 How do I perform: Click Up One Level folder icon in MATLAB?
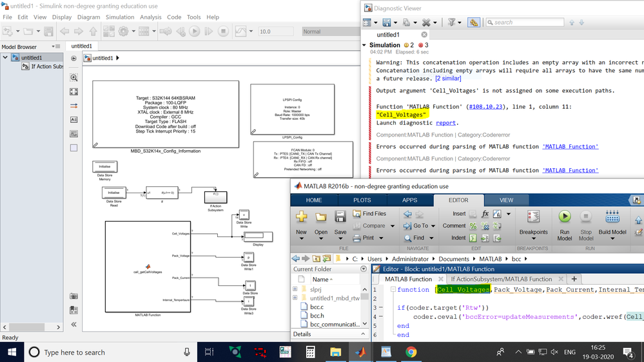click(x=317, y=259)
